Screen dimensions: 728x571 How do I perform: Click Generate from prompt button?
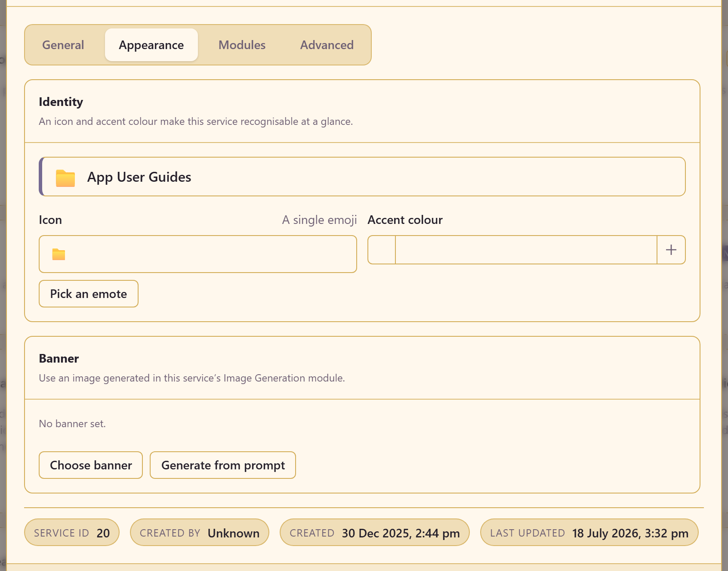pyautogui.click(x=223, y=465)
